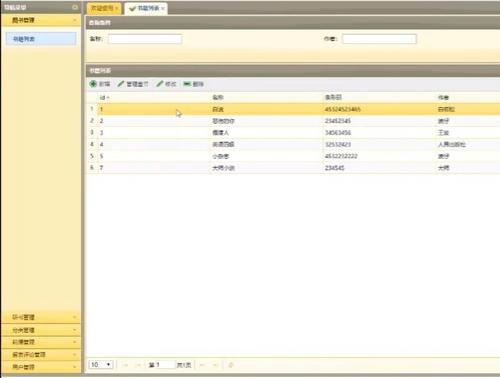Collapse the top 图书管理 accordion panel
500x378 pixels.
click(x=74, y=20)
